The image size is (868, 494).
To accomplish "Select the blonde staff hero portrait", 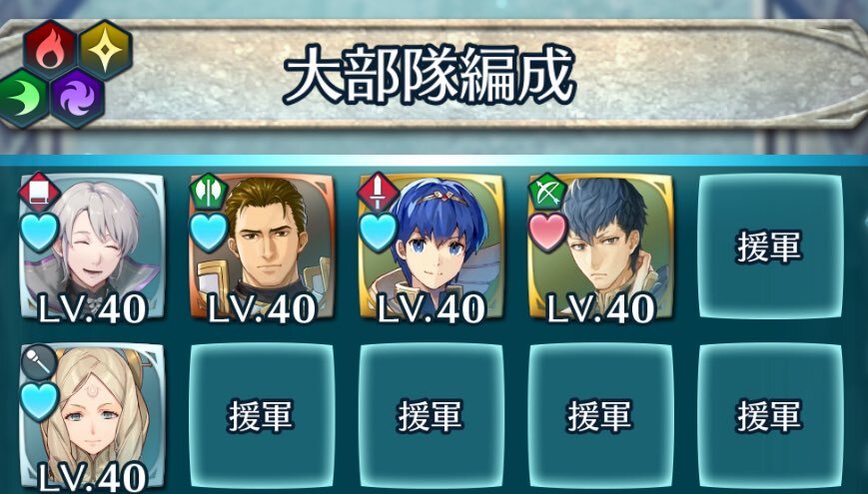I will tap(92, 416).
